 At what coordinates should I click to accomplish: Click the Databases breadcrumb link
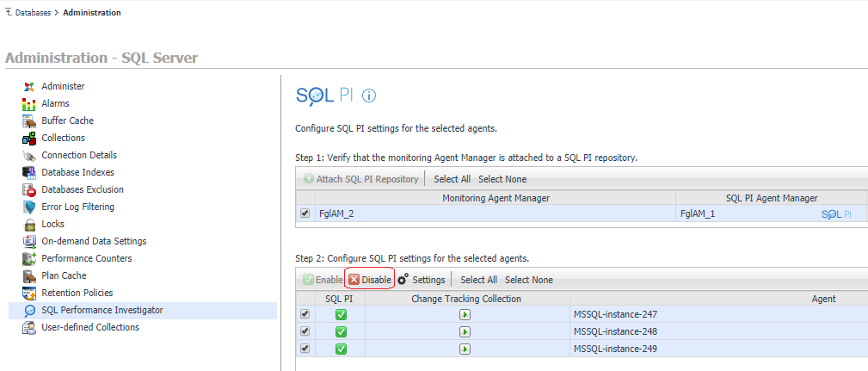click(33, 12)
